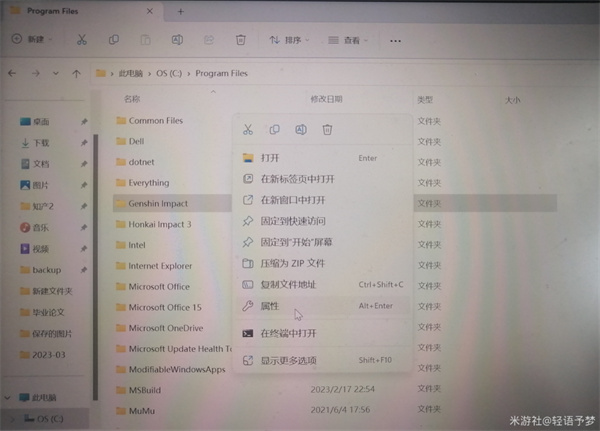Screen dimensions: 600x431
Task: Click the sidebar vertical scrollbar
Action: pos(96,267)
